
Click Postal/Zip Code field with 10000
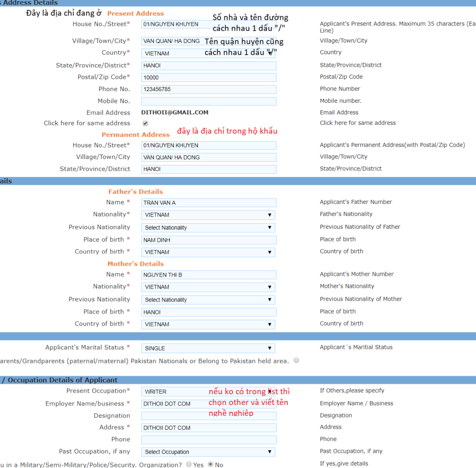point(209,78)
